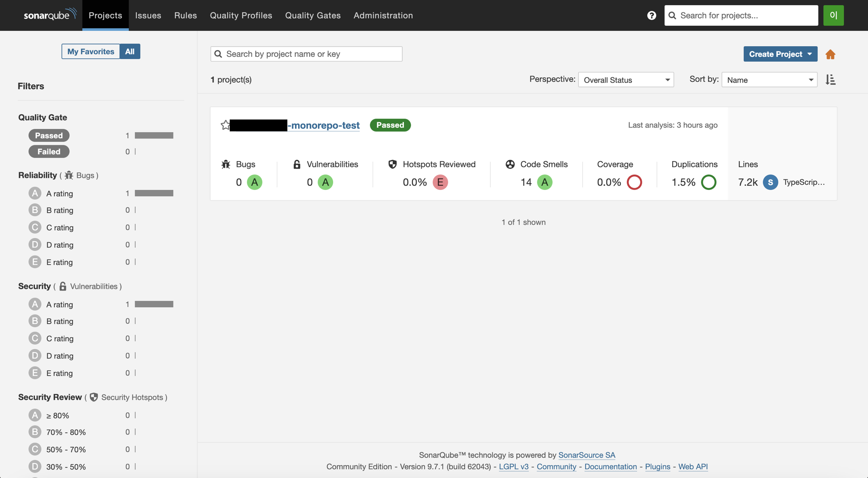Screen dimensions: 868x478
Task: Click the list view toggle icon
Action: 831,79
